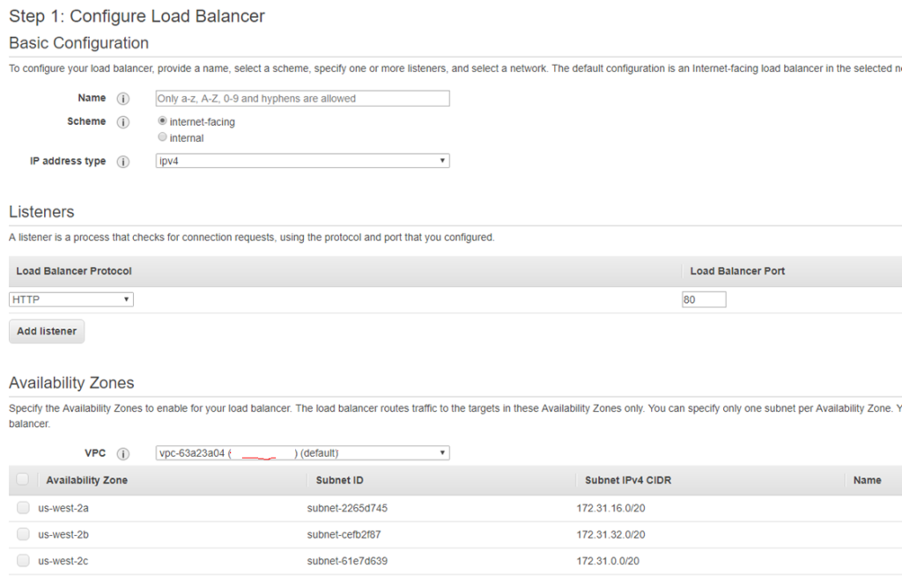The height and width of the screenshot is (588, 902).
Task: Click the dropdown arrow on the HTTP protocol selector
Action: [x=125, y=299]
